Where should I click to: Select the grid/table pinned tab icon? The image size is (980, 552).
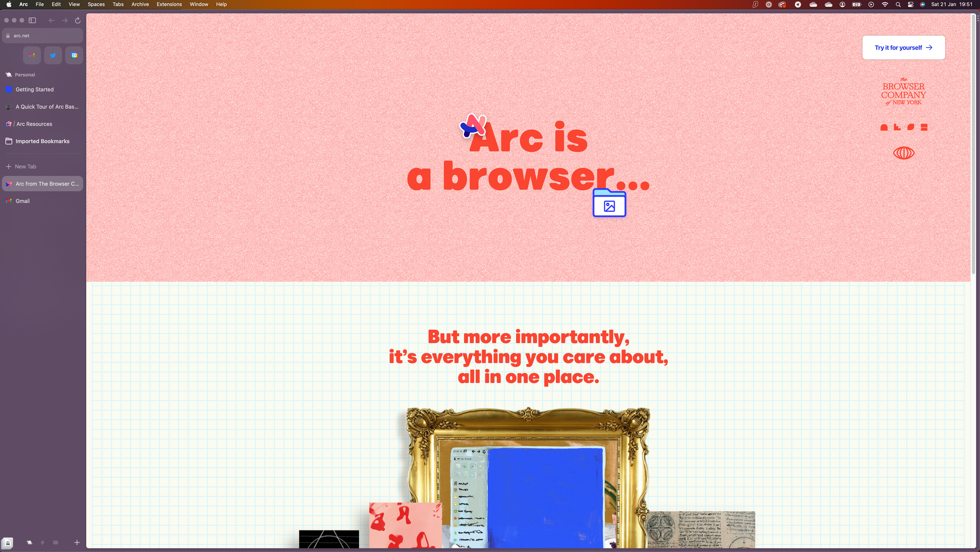tap(74, 54)
